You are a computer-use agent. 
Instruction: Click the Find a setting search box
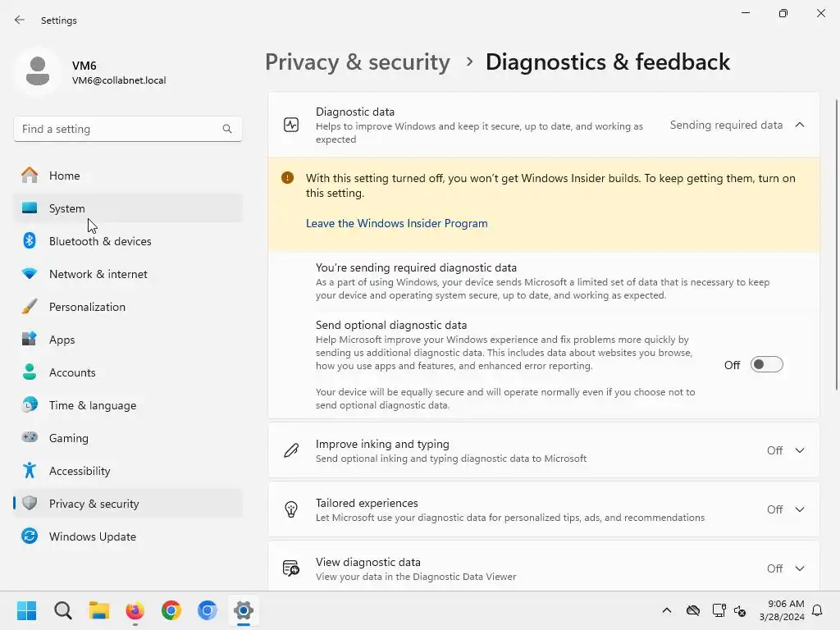(x=119, y=129)
